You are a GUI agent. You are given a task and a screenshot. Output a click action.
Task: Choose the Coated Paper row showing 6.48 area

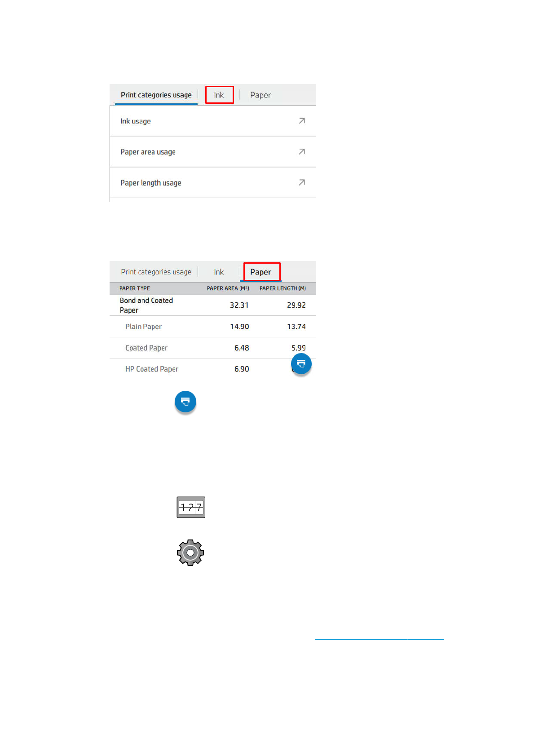[x=146, y=348]
